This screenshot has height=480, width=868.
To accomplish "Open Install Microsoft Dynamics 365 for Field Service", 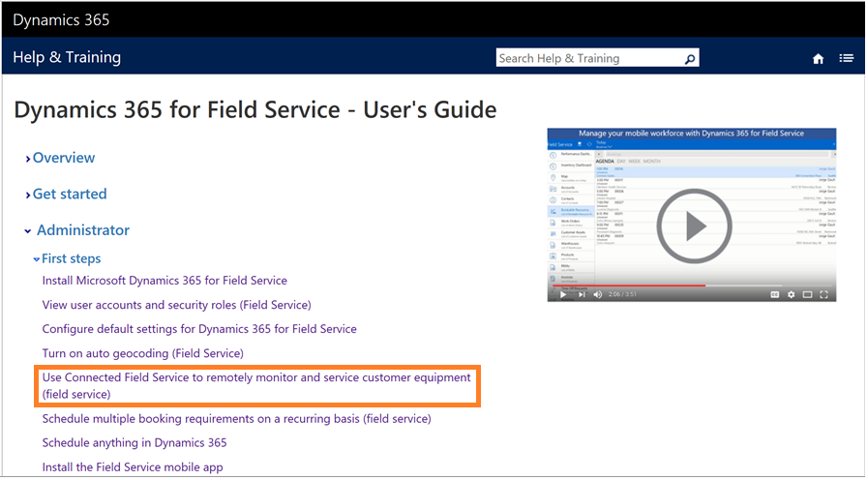I will point(165,281).
